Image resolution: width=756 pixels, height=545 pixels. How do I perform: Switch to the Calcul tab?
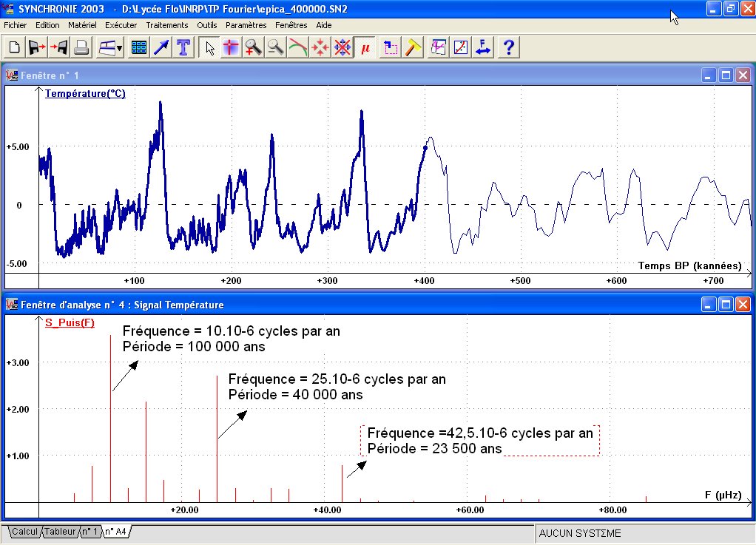24,532
